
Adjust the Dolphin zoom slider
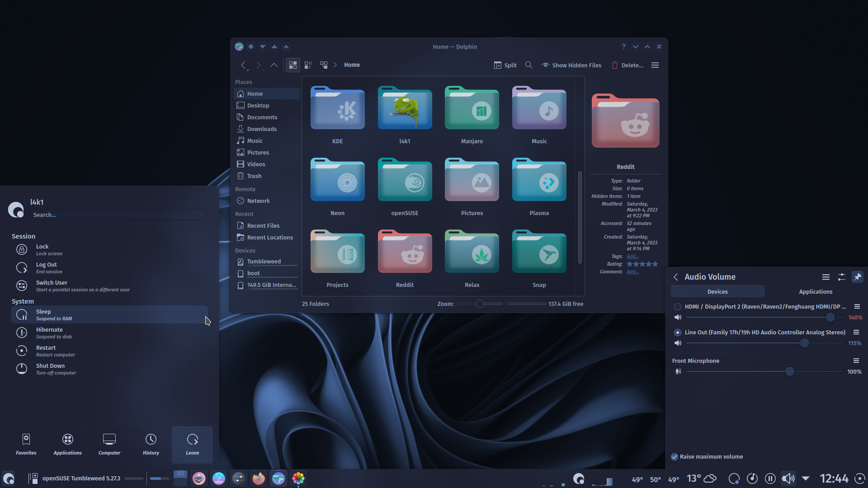pos(480,304)
